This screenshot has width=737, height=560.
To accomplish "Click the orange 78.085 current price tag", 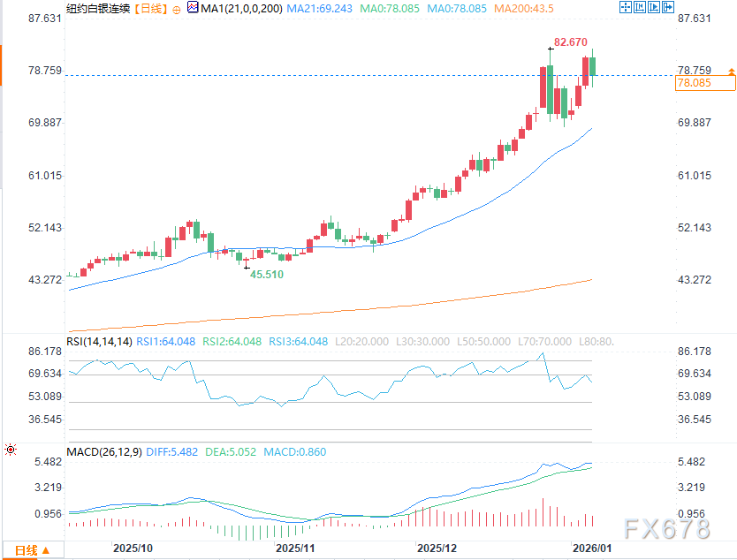I will 703,83.
